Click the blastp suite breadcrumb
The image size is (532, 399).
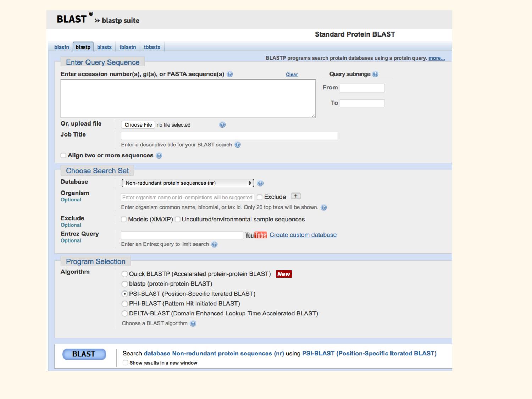point(121,21)
